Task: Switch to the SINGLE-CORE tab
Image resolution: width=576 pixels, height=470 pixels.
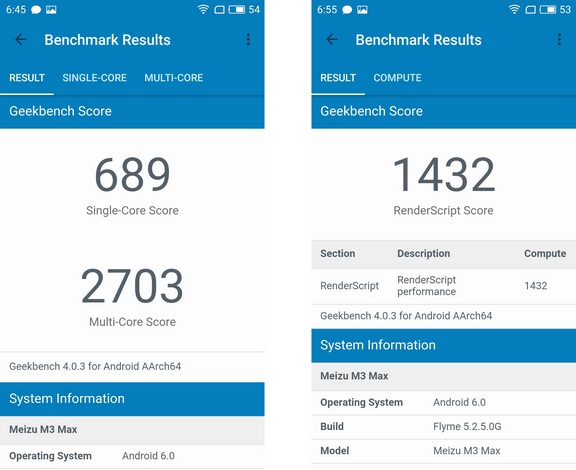Action: [x=94, y=78]
